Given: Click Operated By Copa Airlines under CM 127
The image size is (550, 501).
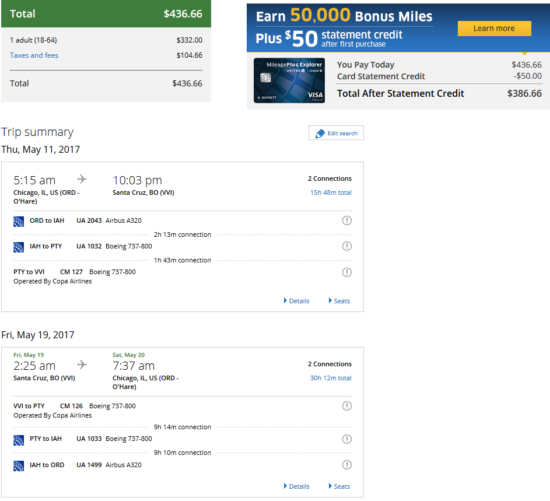Looking at the screenshot, I should click(x=53, y=281).
